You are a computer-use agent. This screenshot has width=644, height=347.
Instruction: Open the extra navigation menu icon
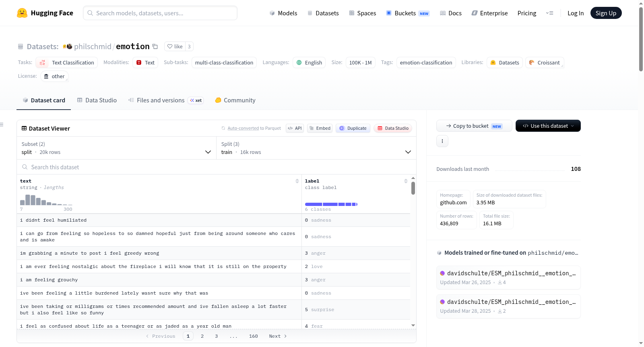549,13
